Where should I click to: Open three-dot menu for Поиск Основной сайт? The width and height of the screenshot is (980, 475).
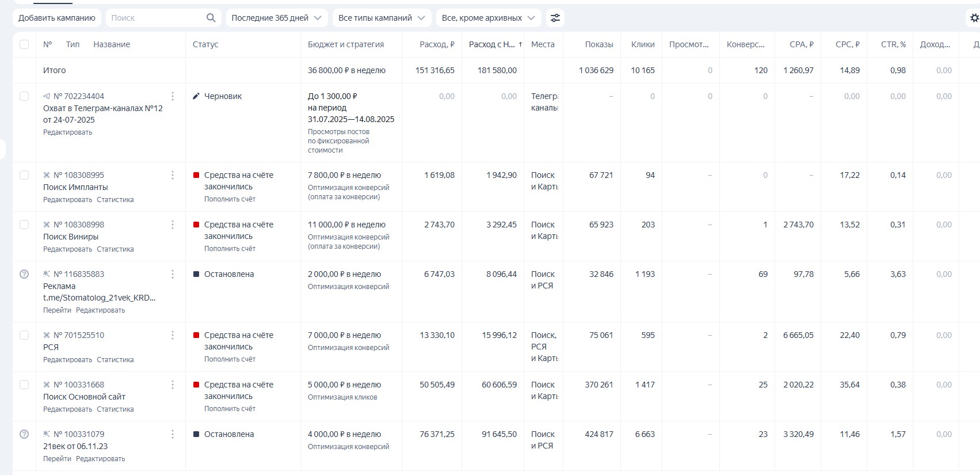pyautogui.click(x=172, y=385)
